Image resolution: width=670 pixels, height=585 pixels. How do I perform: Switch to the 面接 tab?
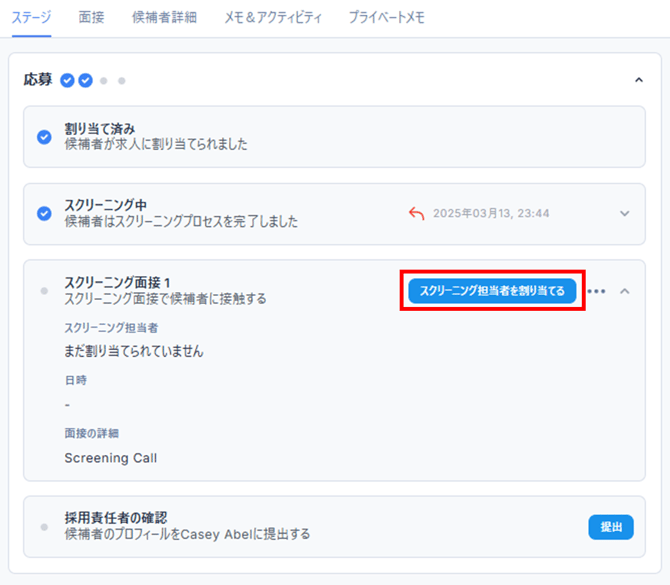(x=92, y=17)
